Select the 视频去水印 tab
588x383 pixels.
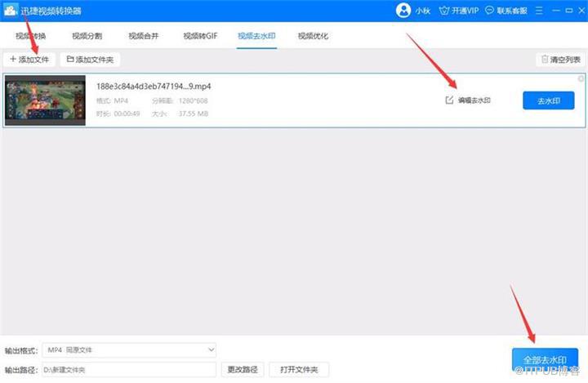(x=256, y=36)
